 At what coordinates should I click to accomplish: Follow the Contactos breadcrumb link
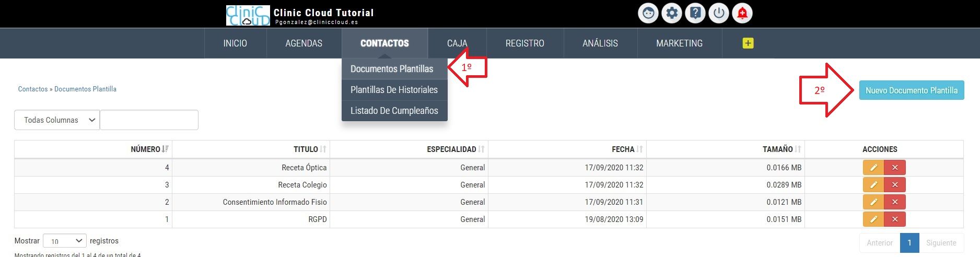[x=33, y=89]
